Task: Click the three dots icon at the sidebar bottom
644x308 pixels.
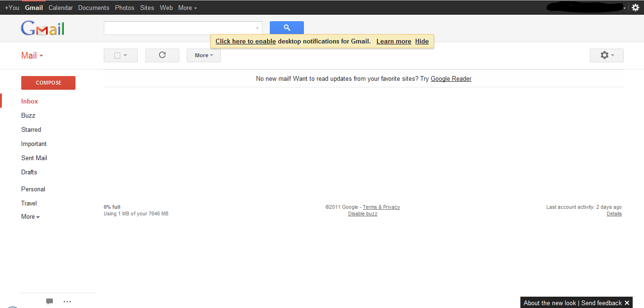Action: tap(67, 301)
